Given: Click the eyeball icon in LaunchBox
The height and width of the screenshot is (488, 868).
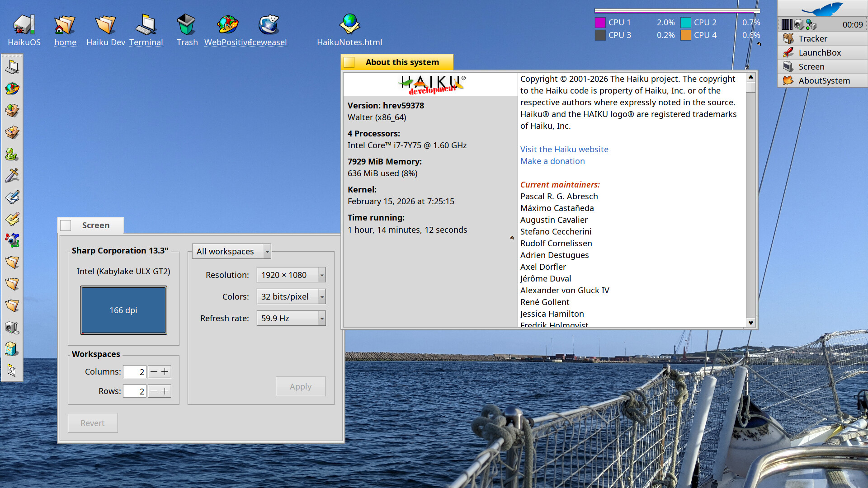Looking at the screenshot, I should [12, 240].
